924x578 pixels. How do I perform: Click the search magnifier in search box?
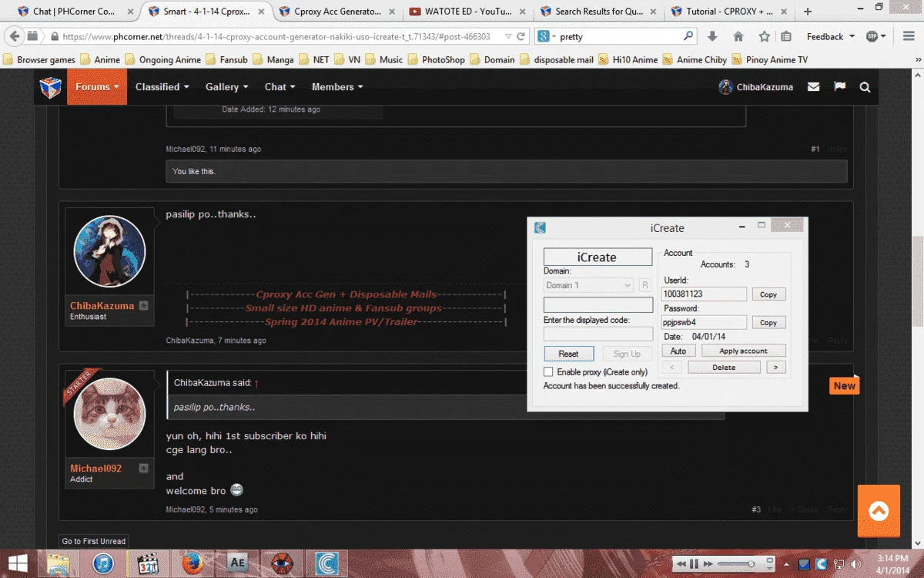[688, 36]
